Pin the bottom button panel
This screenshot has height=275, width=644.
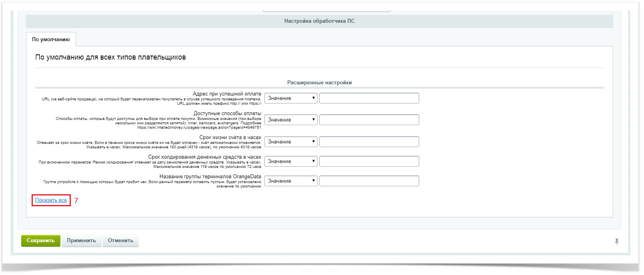[616, 241]
